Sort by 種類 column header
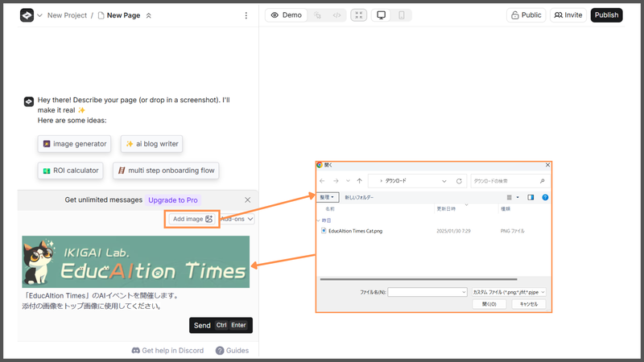 (506, 209)
